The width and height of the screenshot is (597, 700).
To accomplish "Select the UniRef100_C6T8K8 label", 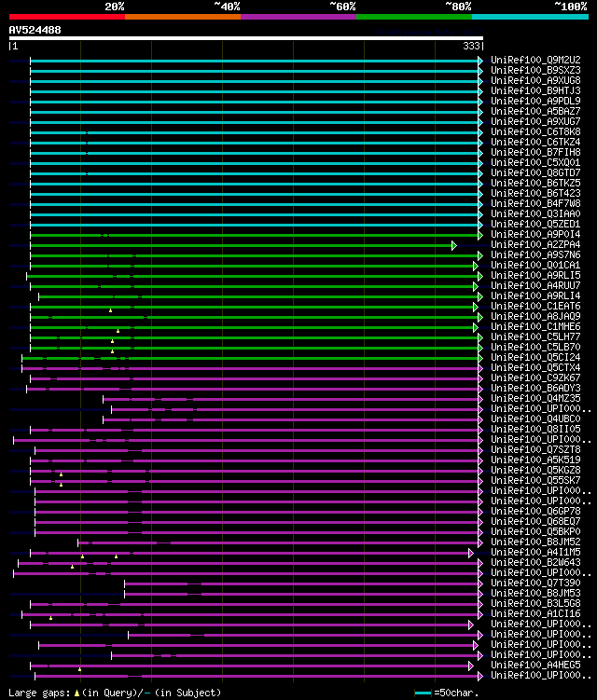I will click(x=535, y=131).
